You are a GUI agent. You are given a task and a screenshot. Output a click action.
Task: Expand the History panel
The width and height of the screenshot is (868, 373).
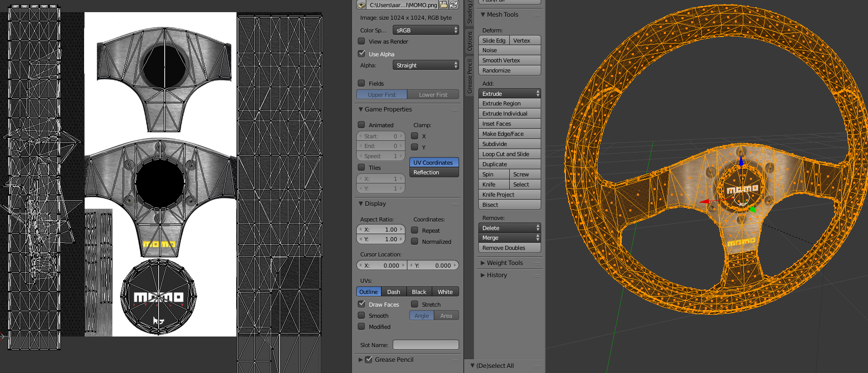tap(483, 275)
